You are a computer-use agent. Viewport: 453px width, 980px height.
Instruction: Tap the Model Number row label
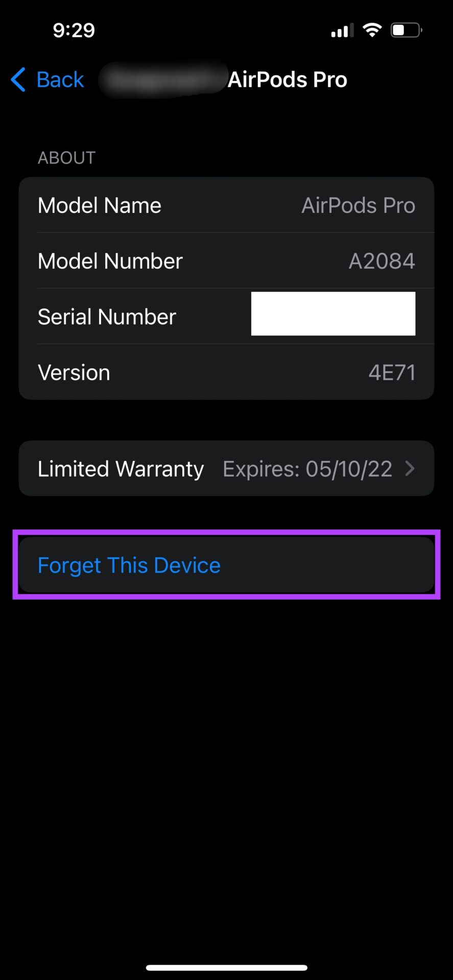(x=110, y=261)
